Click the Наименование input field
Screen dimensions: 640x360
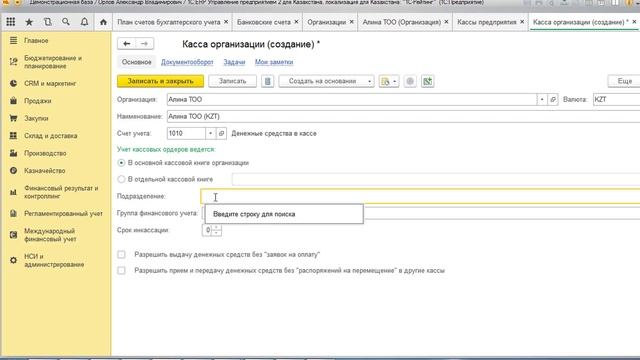tap(403, 117)
